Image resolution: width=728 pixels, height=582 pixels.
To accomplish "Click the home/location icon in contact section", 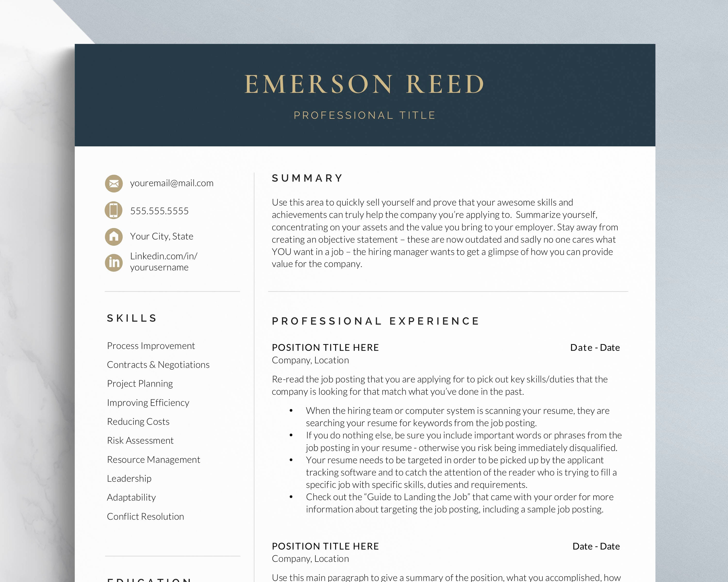I will [114, 235].
